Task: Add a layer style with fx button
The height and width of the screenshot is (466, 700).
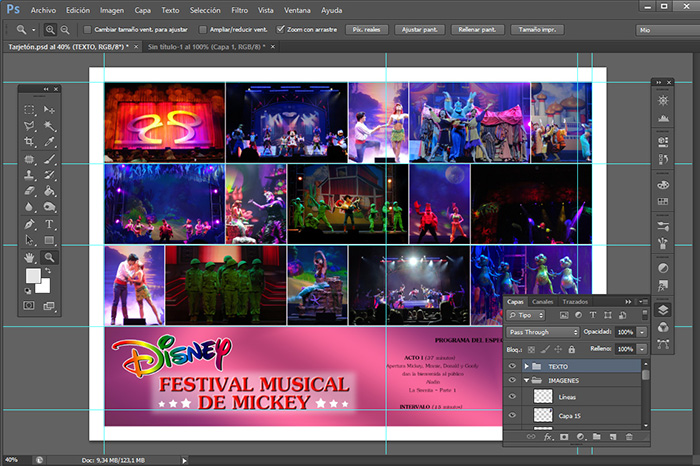Action: [x=548, y=437]
